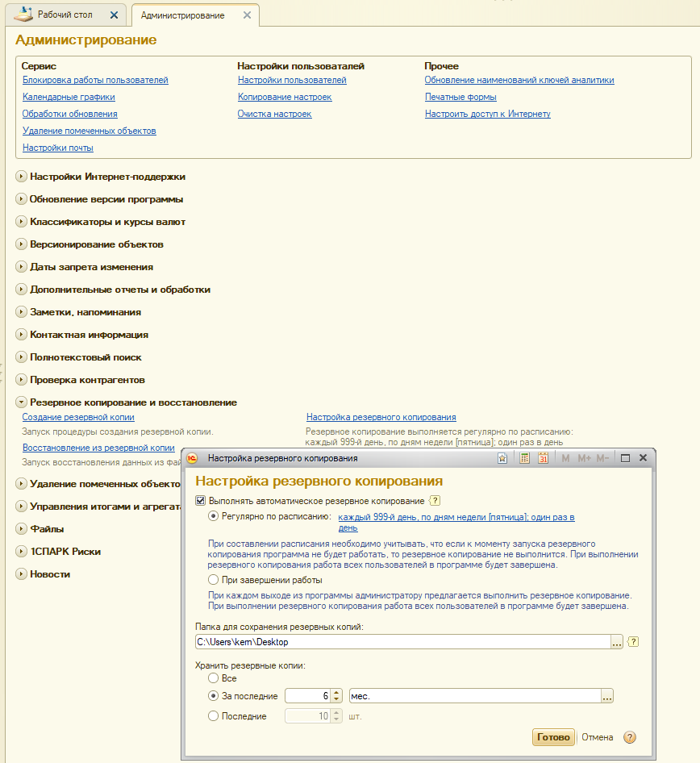Viewport: 700px width, 763px height.
Task: Click the мес. period unit field
Action: (475, 696)
